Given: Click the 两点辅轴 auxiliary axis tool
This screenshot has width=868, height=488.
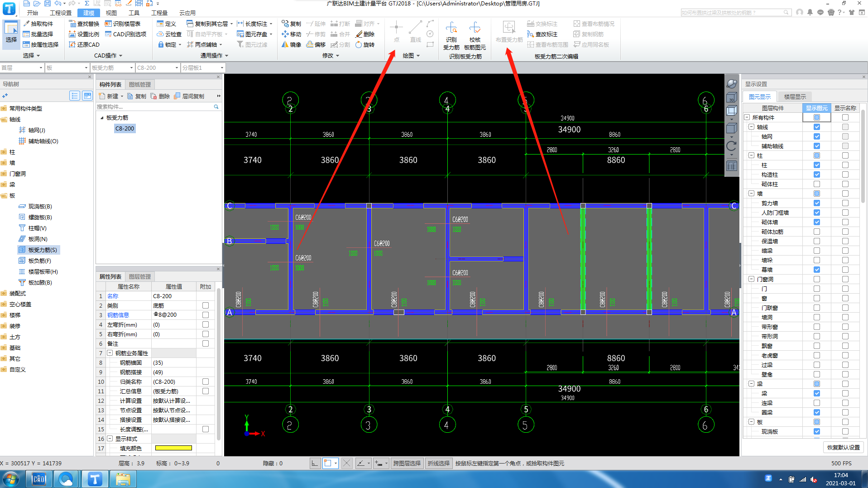Looking at the screenshot, I should click(204, 44).
